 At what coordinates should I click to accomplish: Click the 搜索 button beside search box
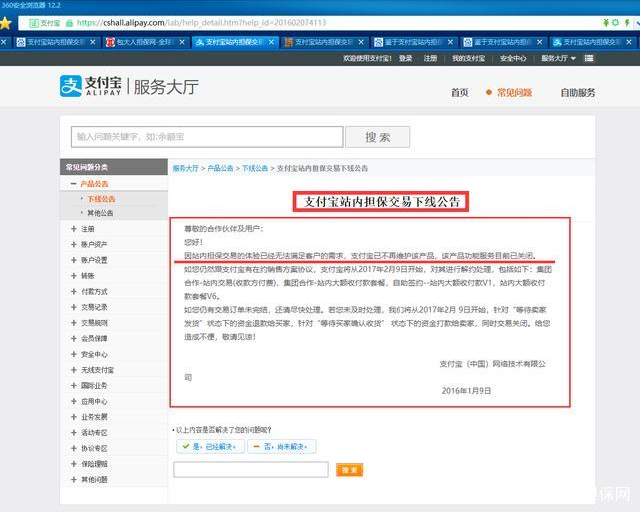(377, 137)
